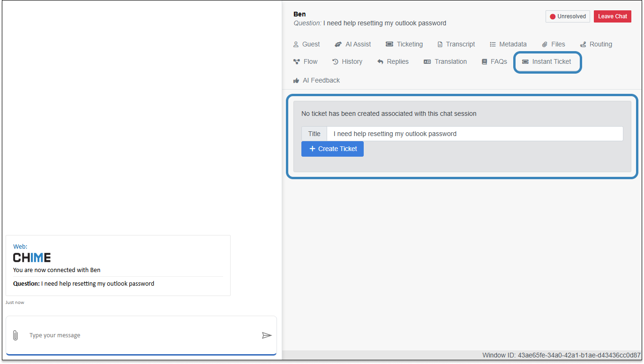View the Transcript tab
This screenshot has width=644, height=364.
(456, 44)
